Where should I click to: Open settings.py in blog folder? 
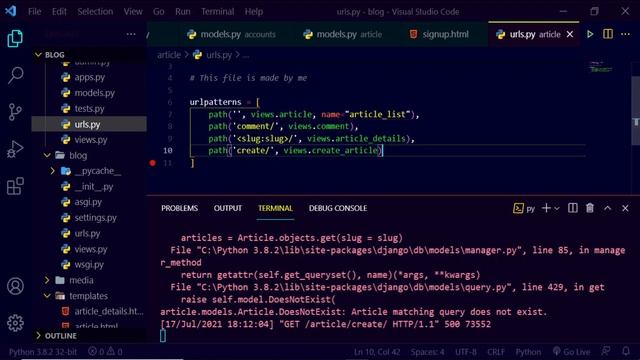95,218
